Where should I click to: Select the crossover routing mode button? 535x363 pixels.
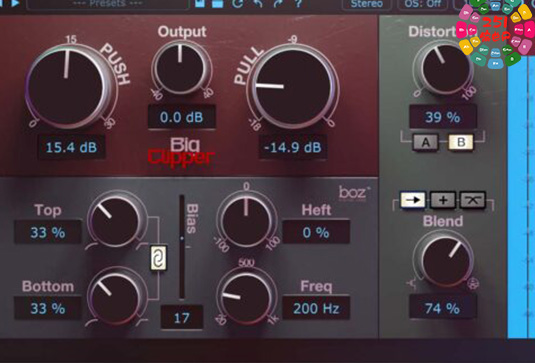pyautogui.click(x=473, y=200)
